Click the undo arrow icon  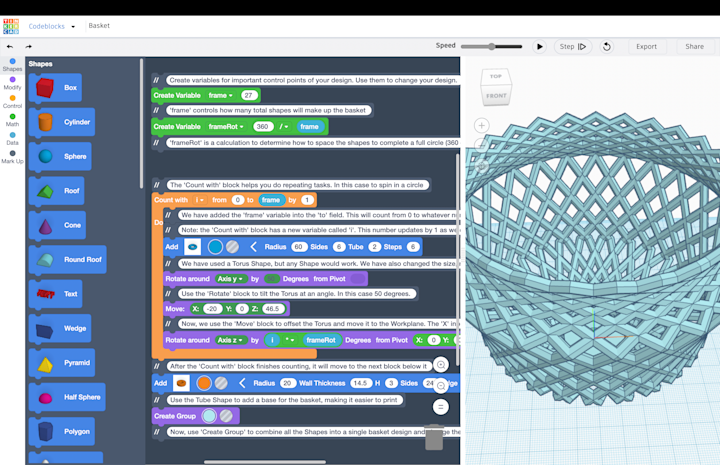coord(10,47)
